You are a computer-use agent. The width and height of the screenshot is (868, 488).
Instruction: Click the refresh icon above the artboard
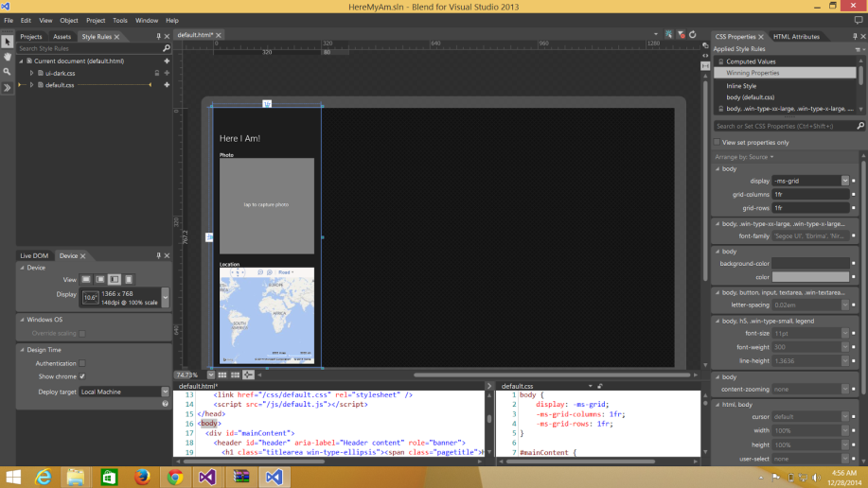coord(692,35)
